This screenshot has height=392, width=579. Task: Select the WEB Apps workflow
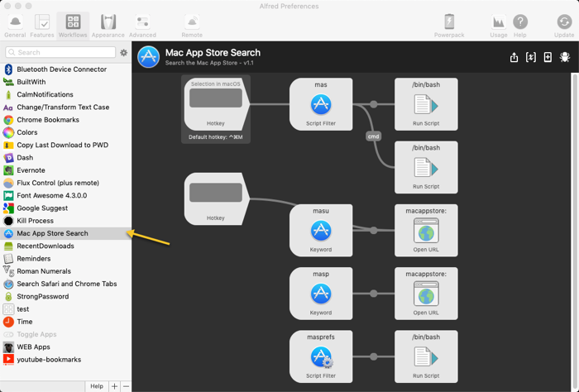65,347
